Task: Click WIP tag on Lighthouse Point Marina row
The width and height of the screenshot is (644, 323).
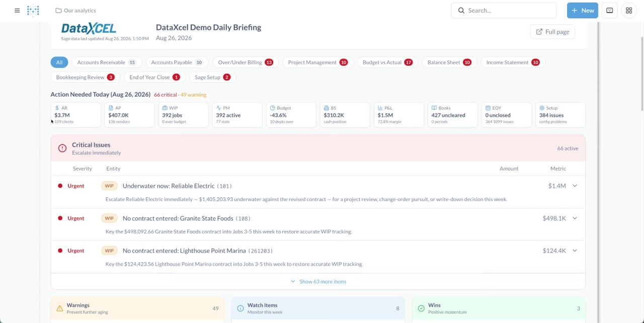Action: tap(109, 251)
